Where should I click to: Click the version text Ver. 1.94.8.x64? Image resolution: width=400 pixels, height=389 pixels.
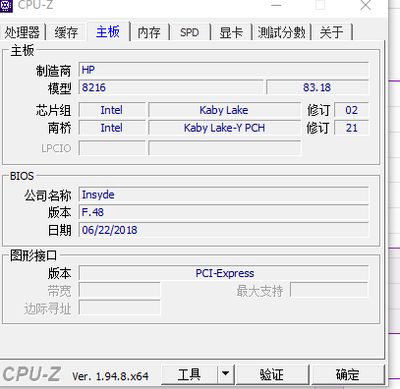[110, 376]
